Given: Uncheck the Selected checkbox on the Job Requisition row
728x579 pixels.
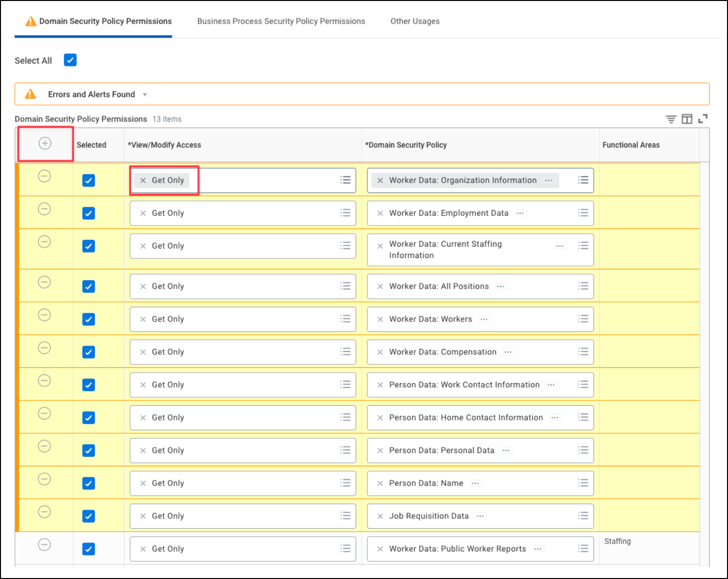Looking at the screenshot, I should [88, 516].
